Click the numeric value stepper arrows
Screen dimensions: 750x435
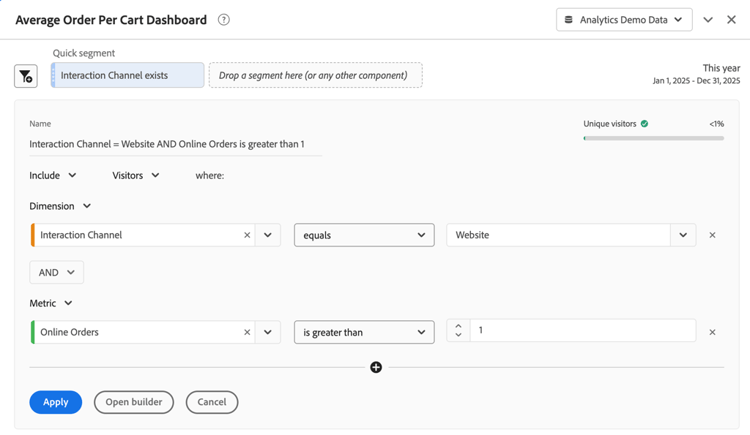(458, 331)
